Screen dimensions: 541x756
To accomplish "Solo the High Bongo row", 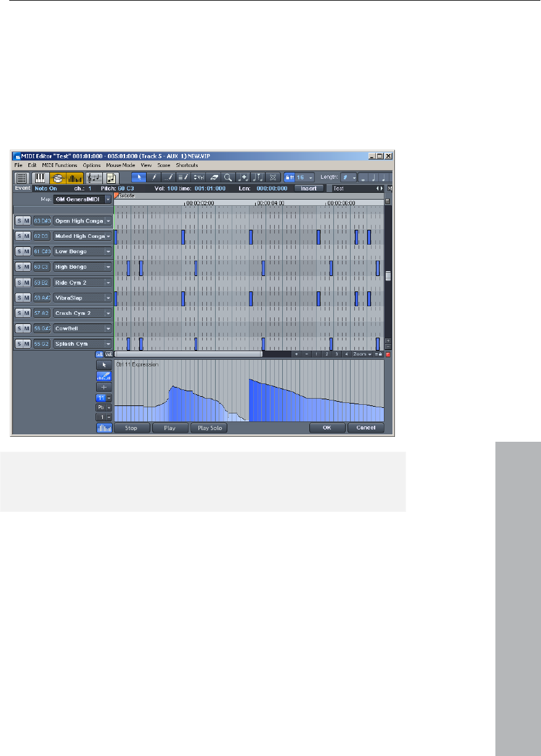I will (x=19, y=267).
